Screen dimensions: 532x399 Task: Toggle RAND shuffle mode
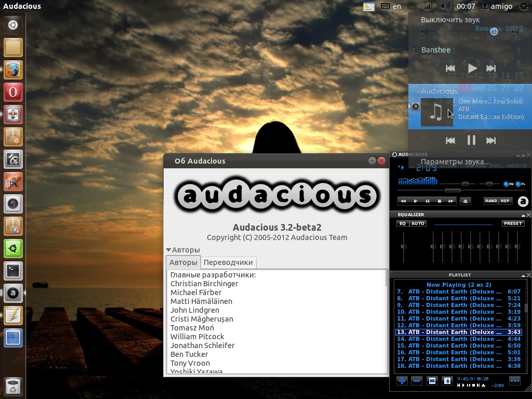pos(491,201)
